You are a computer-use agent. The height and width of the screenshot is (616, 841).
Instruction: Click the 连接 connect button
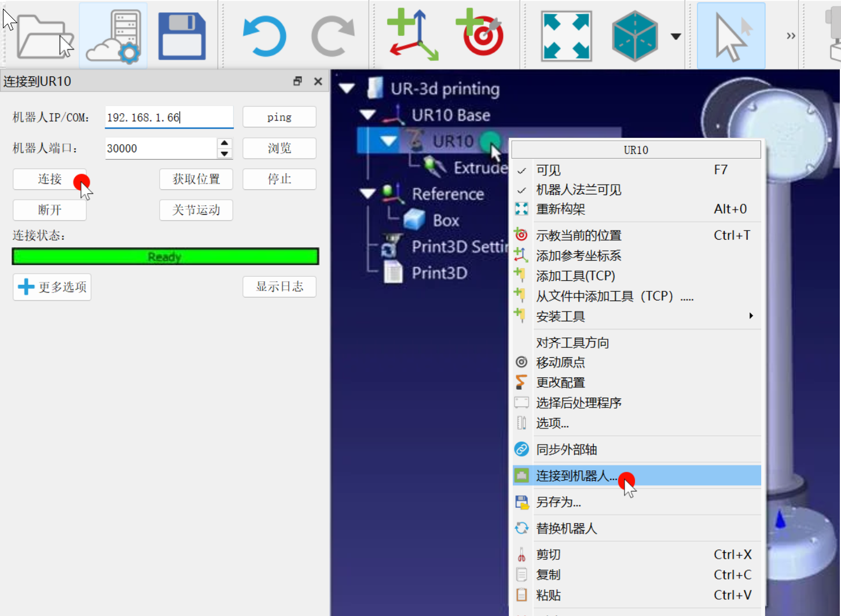point(50,179)
